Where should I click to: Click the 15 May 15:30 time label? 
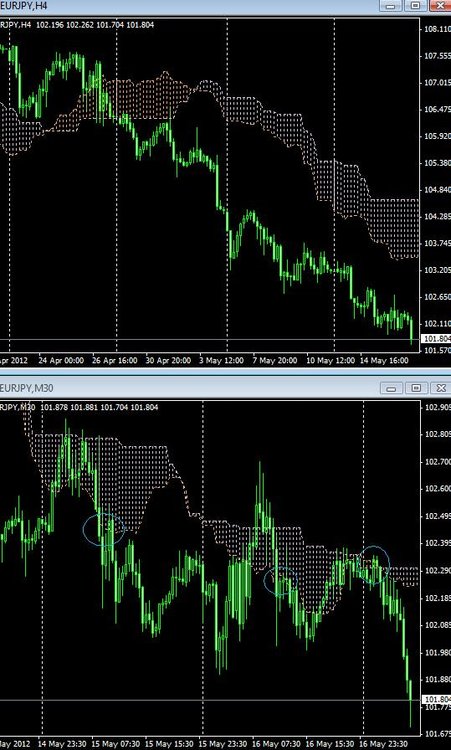coord(169,744)
